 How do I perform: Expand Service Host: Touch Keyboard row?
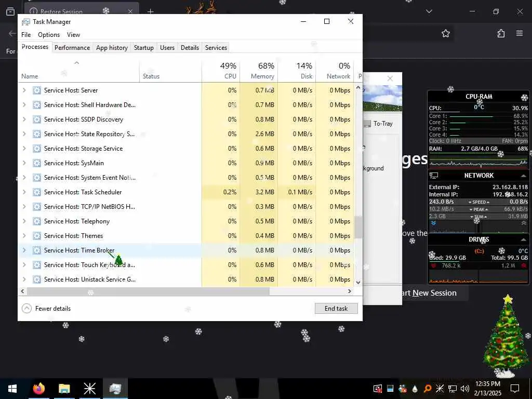coord(24,265)
